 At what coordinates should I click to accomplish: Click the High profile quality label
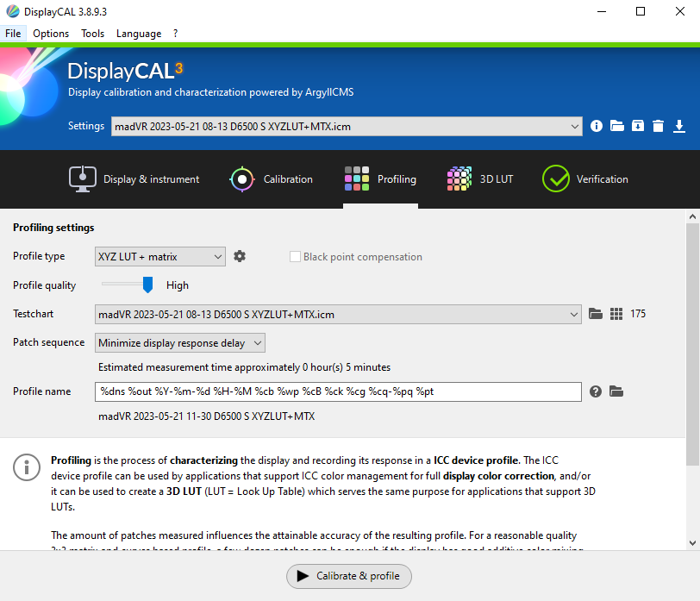(178, 285)
